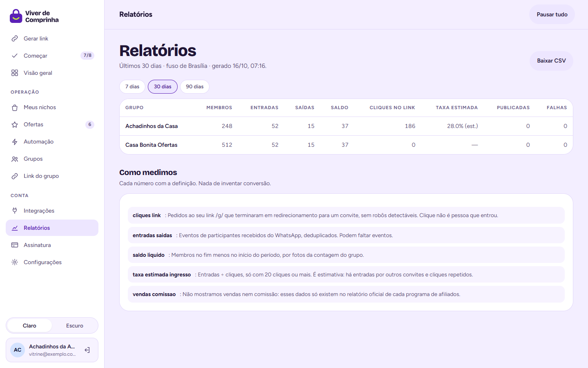This screenshot has width=588, height=368.
Task: Click the Integrações plug icon
Action: tap(15, 211)
